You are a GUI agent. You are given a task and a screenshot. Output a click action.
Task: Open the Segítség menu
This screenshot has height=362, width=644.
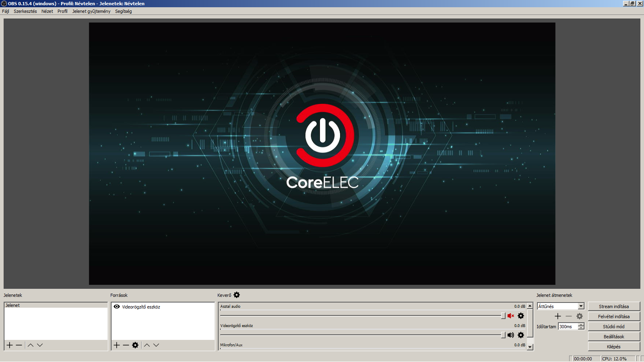coord(124,11)
